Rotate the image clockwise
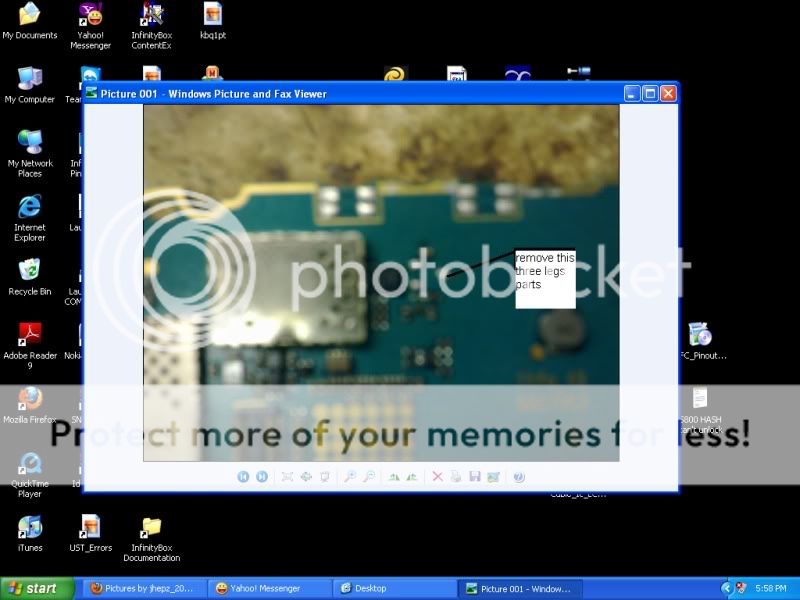The width and height of the screenshot is (800, 600). click(x=394, y=477)
